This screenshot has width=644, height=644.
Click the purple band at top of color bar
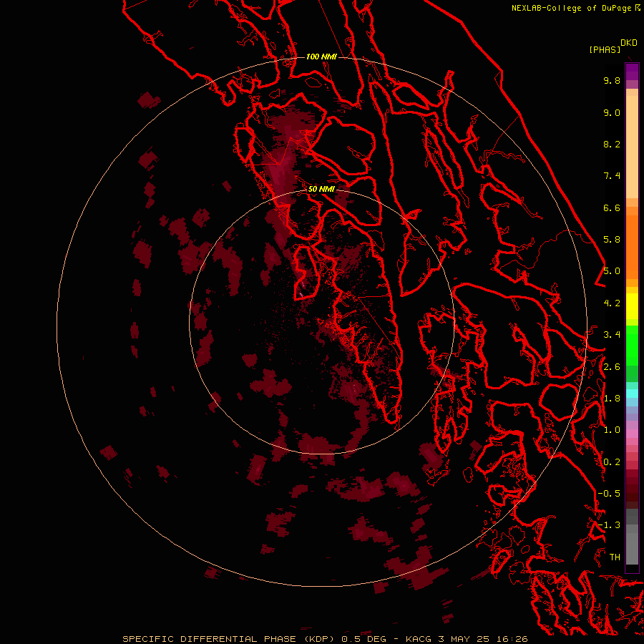[632, 72]
